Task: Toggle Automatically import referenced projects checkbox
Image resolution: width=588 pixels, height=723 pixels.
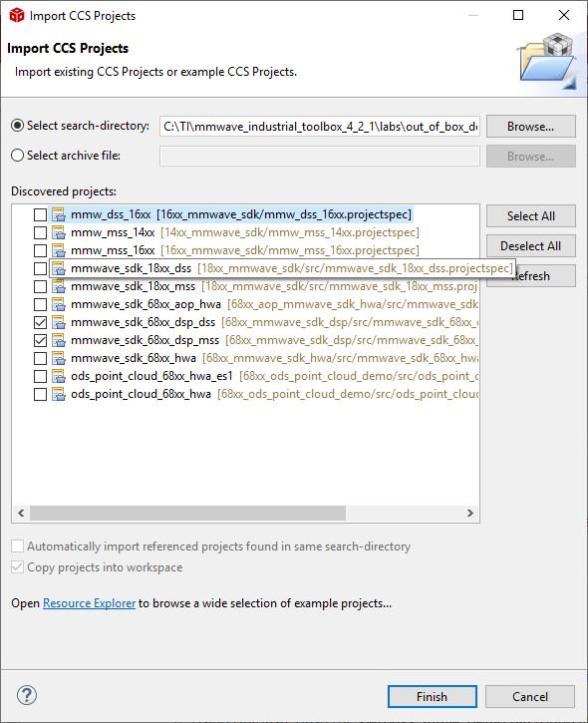Action: (x=18, y=546)
